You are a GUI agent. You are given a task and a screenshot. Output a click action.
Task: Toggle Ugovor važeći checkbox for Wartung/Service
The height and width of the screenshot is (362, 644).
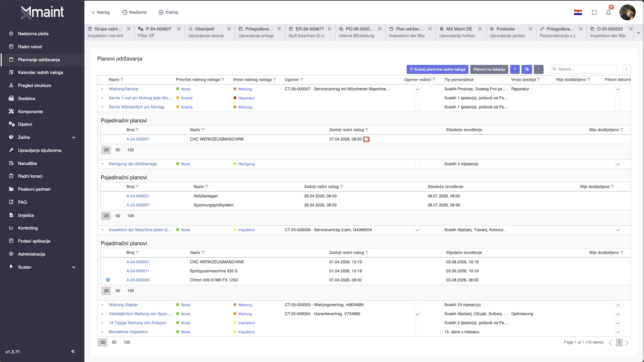pyautogui.click(x=417, y=89)
